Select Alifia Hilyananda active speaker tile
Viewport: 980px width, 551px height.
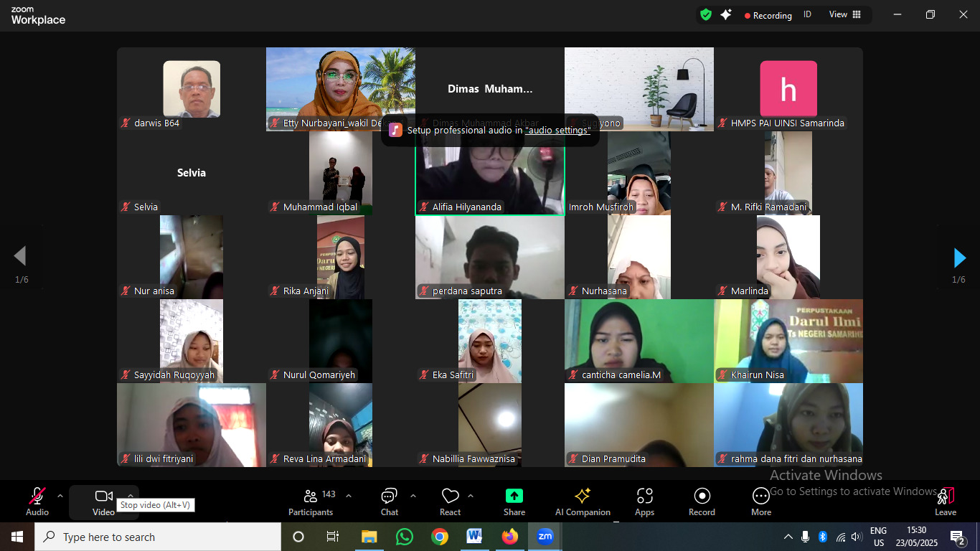[490, 173]
